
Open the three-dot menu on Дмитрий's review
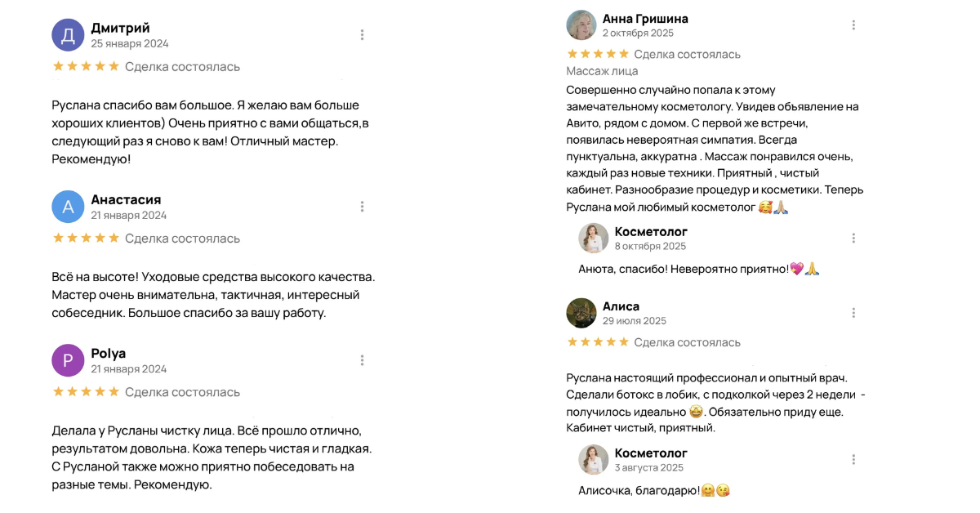tap(362, 35)
